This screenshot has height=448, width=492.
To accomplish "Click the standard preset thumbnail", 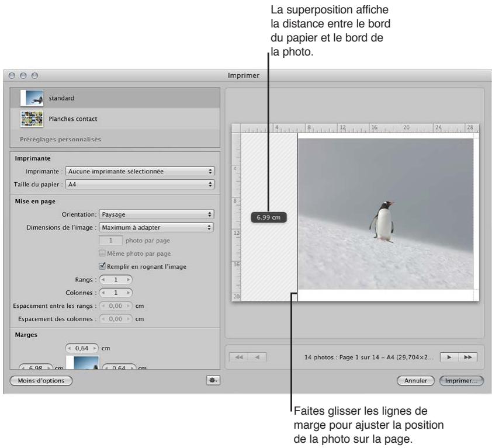I will pyautogui.click(x=32, y=98).
